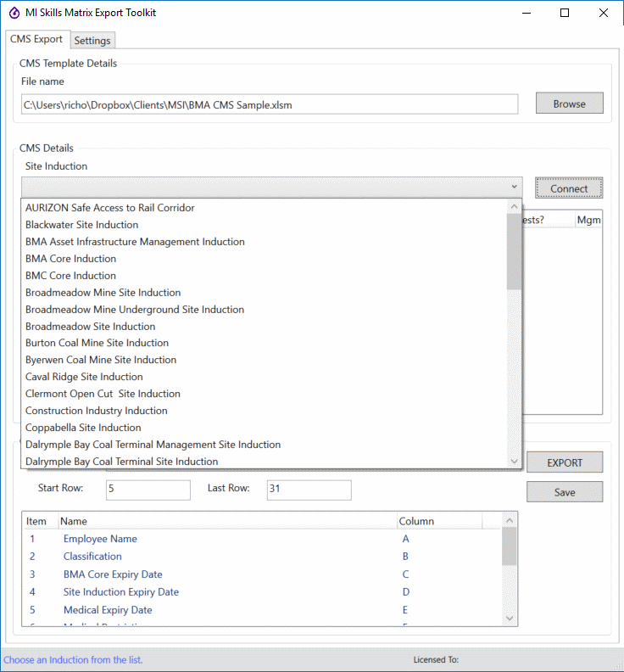This screenshot has width=624, height=672.
Task: Click the mapping table scroll up arrow
Action: point(510,520)
